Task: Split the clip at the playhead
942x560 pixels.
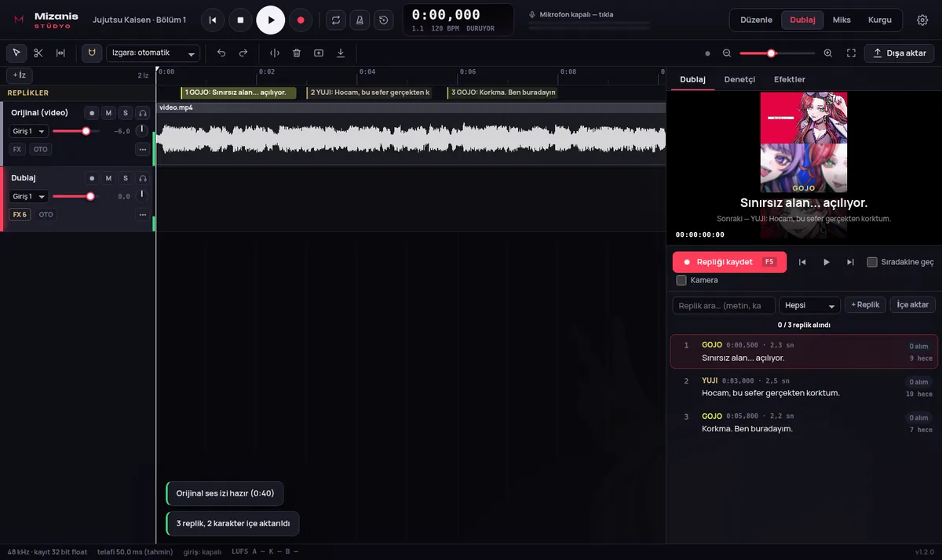Action: pyautogui.click(x=275, y=53)
